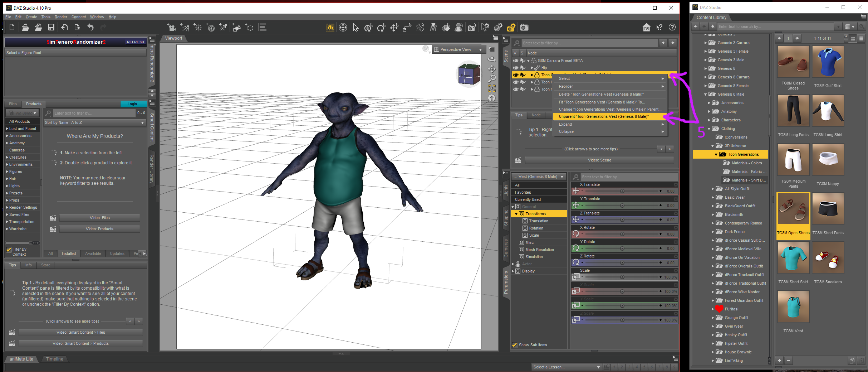Click the Login button

[133, 104]
